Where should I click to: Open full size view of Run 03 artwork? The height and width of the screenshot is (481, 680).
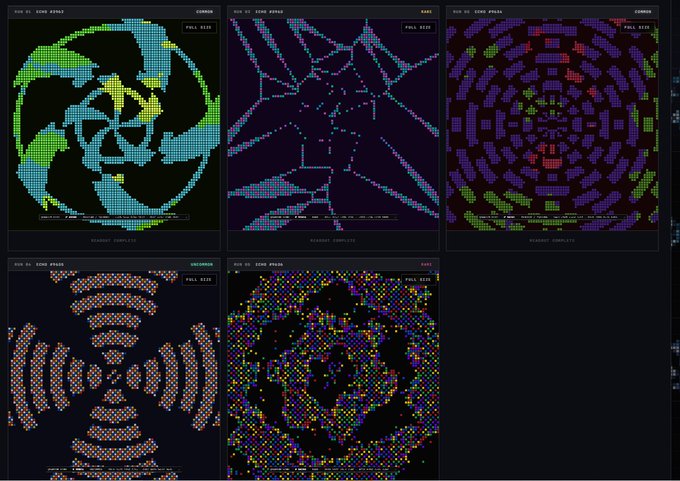click(x=637, y=27)
